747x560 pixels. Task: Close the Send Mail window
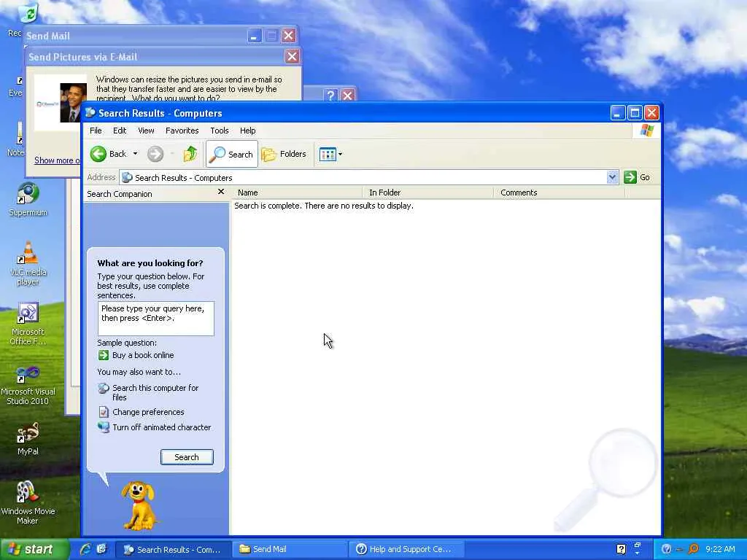point(288,36)
